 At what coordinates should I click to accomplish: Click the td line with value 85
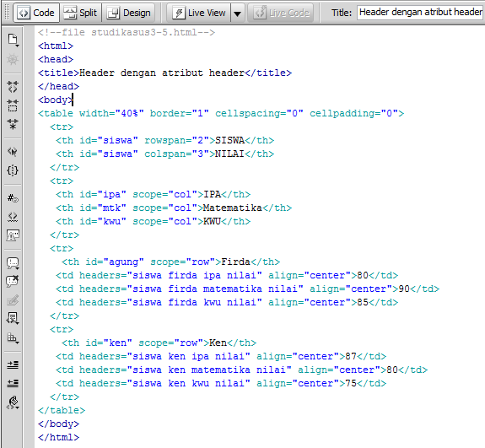[227, 303]
